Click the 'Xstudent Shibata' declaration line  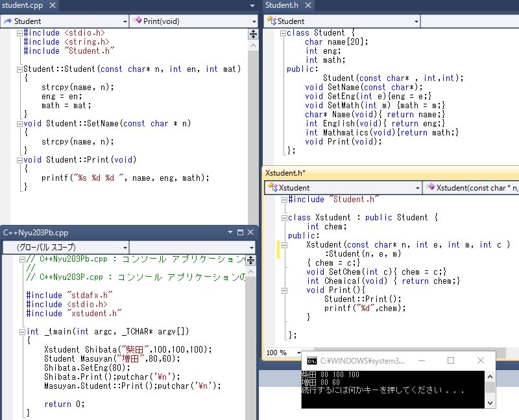point(128,349)
